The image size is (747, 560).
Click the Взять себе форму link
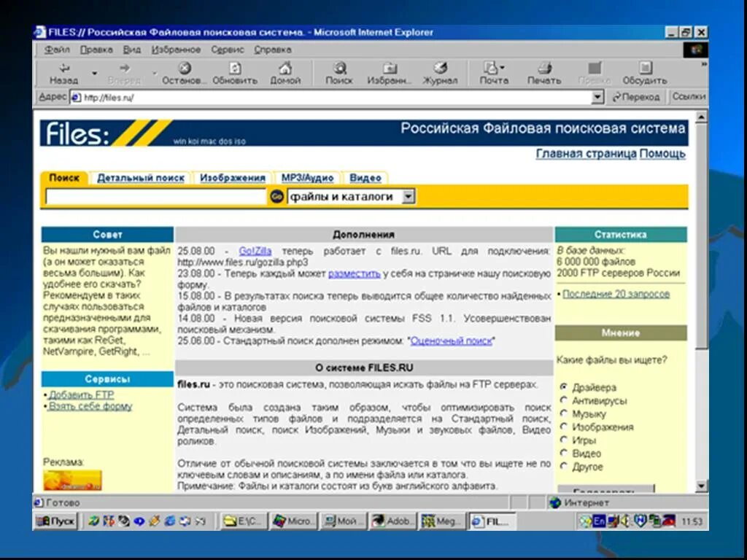coord(90,406)
